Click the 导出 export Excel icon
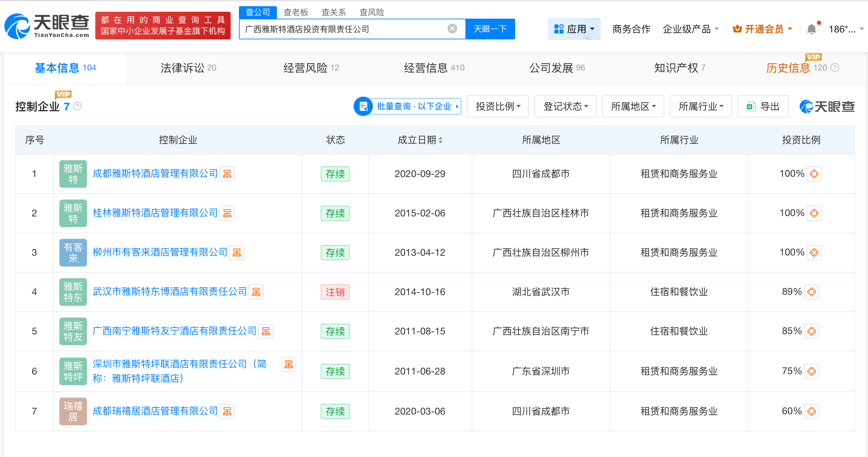The width and height of the screenshot is (868, 457). point(763,106)
